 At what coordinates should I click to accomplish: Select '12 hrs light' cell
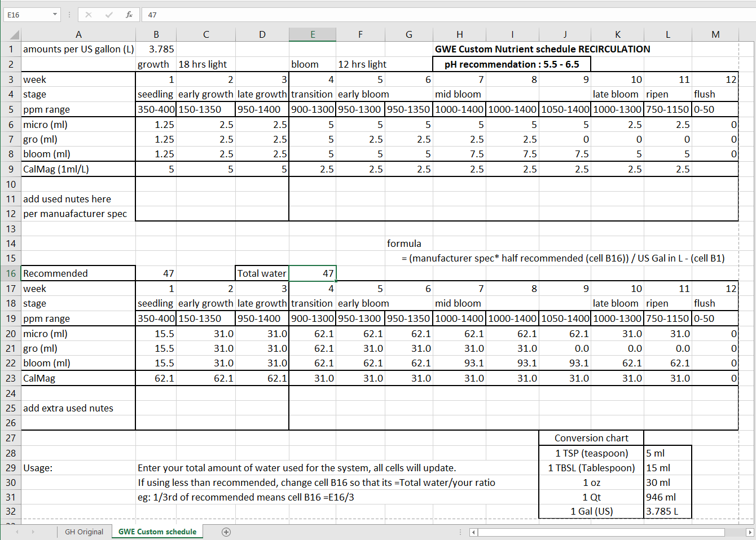[x=361, y=64]
